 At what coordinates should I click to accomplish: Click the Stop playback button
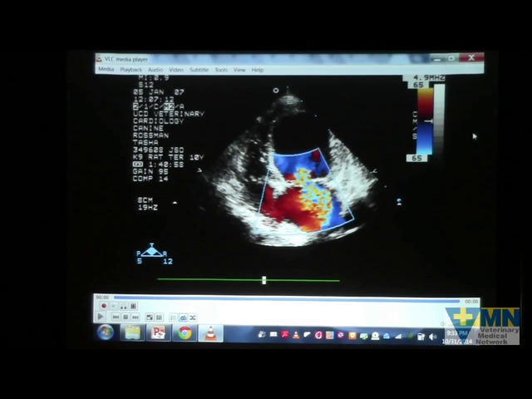pyautogui.click(x=125, y=317)
